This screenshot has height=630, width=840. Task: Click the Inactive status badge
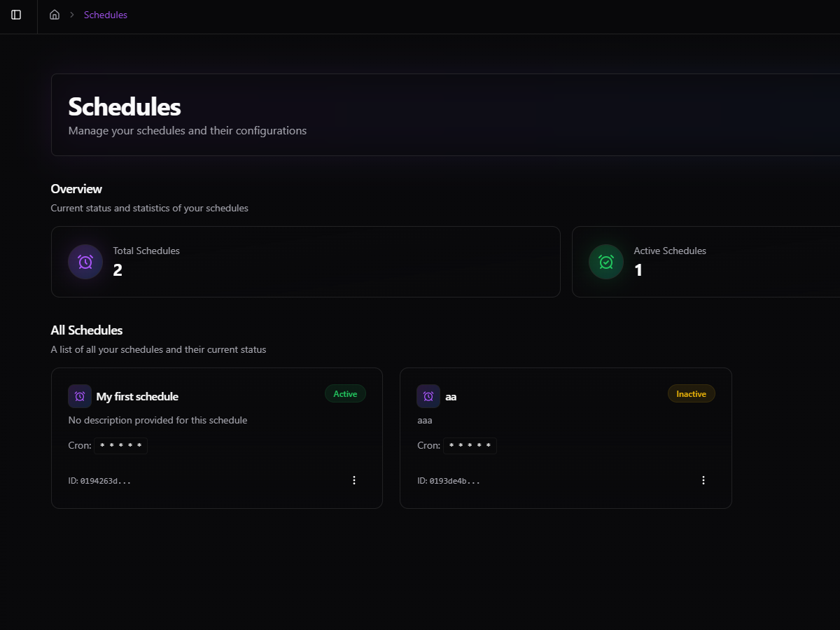tap(691, 394)
